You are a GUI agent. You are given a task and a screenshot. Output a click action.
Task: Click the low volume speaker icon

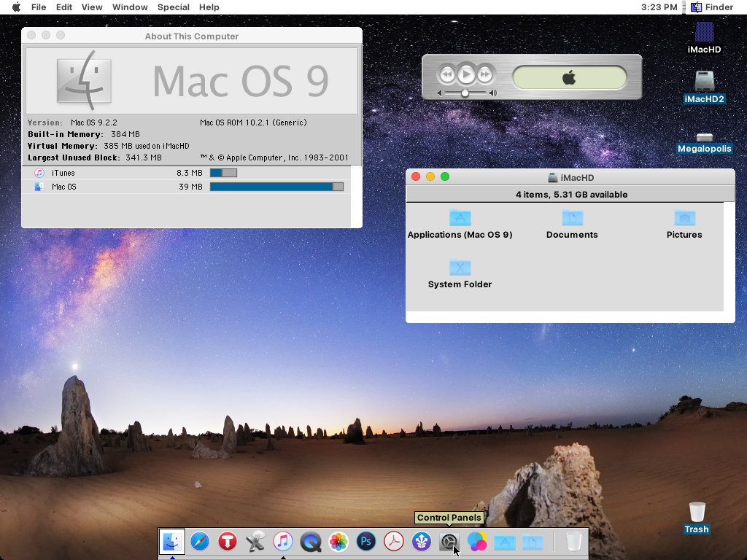click(440, 93)
